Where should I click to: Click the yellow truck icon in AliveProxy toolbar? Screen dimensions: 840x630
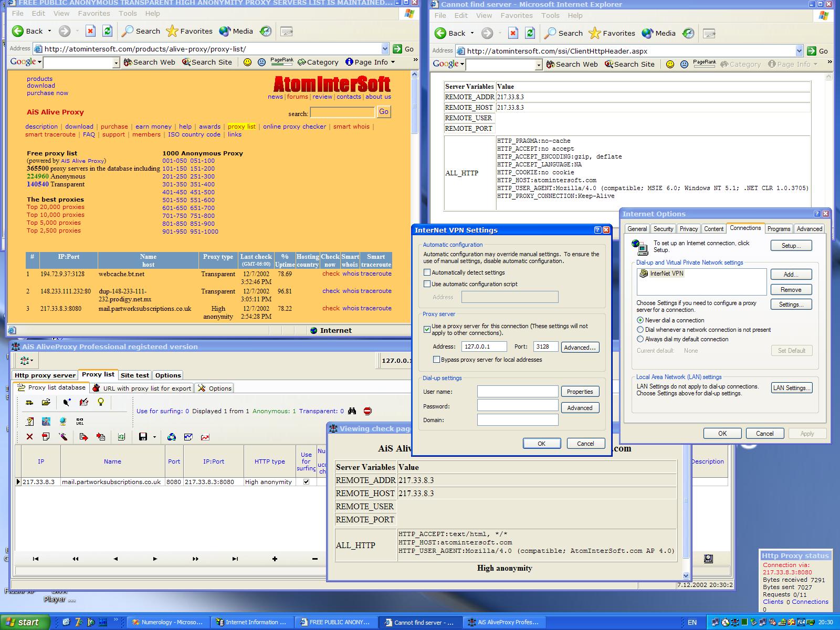pos(29,403)
